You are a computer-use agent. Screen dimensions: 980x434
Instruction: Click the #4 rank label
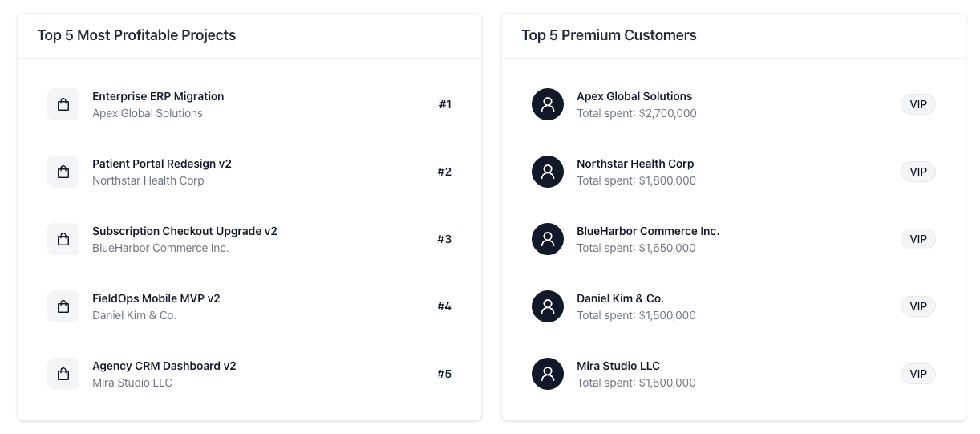click(444, 306)
